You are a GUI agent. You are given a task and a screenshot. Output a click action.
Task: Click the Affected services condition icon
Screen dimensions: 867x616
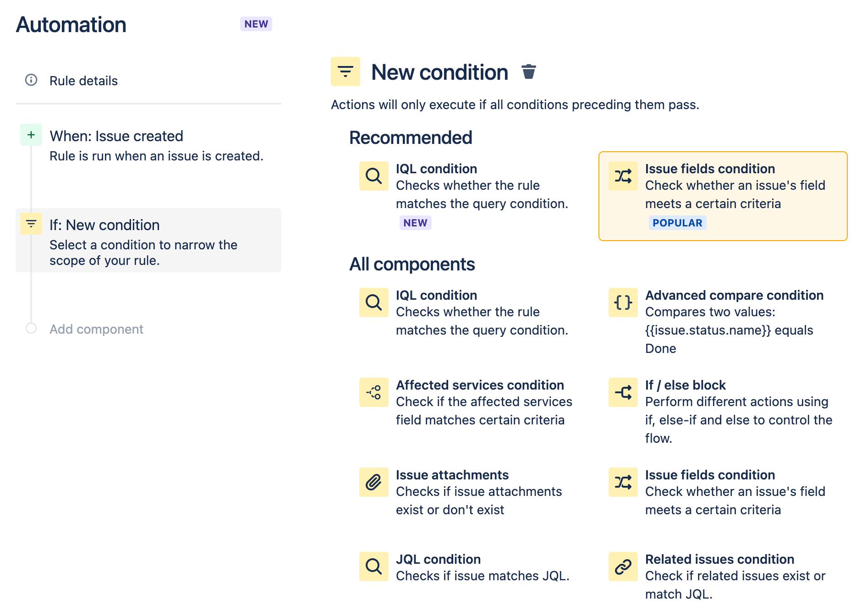pyautogui.click(x=373, y=392)
